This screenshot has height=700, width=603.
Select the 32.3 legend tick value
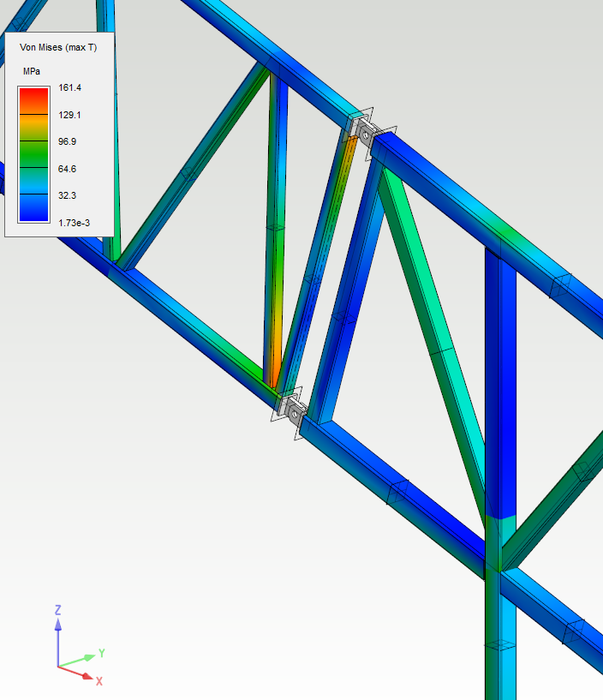67,195
